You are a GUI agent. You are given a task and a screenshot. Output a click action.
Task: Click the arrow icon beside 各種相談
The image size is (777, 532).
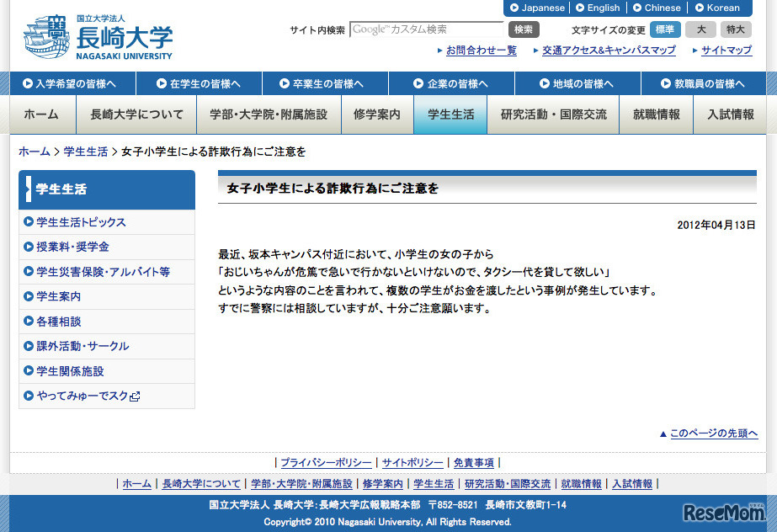(27, 321)
